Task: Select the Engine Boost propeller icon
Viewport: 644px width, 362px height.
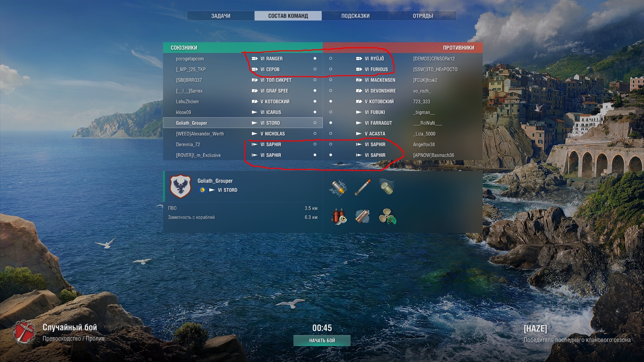Action: pos(387,217)
